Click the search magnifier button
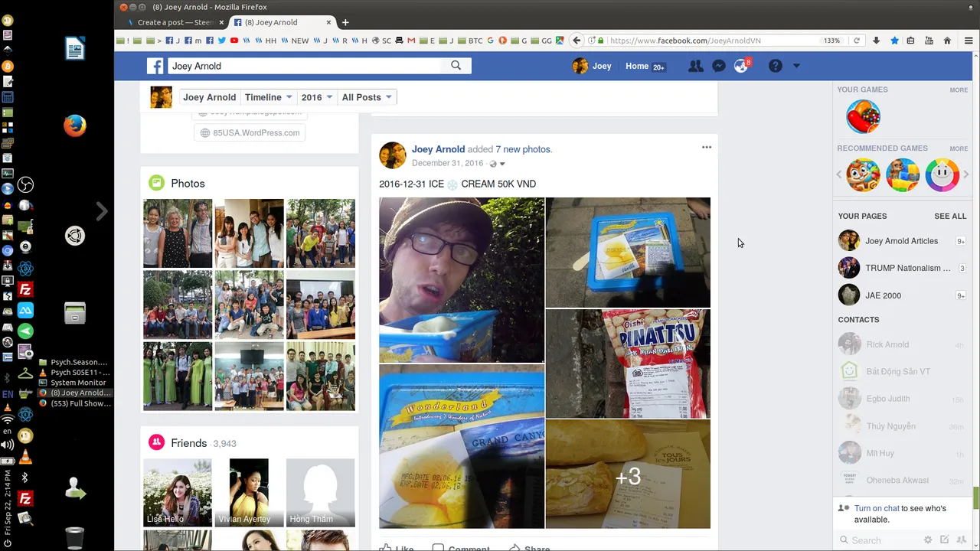This screenshot has width=980, height=551. coord(456,66)
